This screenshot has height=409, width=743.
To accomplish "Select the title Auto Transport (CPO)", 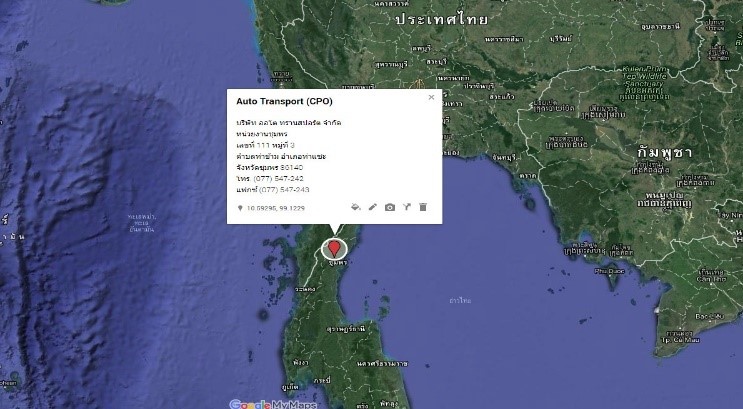I will (x=284, y=101).
